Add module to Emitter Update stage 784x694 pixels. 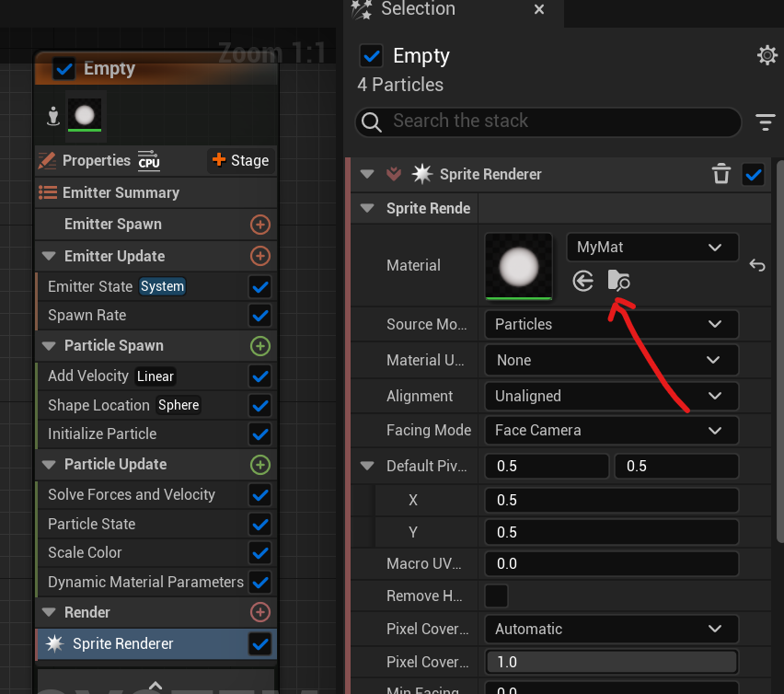coord(260,256)
